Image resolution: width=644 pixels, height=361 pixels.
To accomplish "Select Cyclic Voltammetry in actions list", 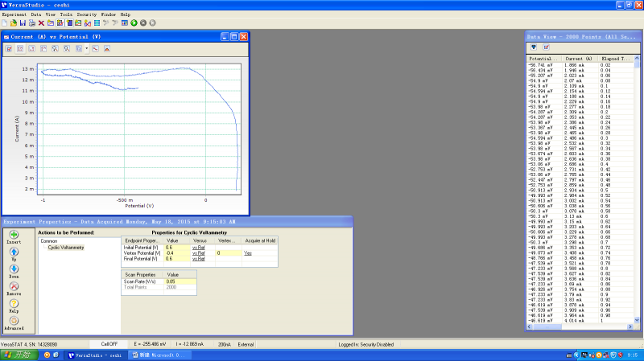I will pyautogui.click(x=66, y=247).
